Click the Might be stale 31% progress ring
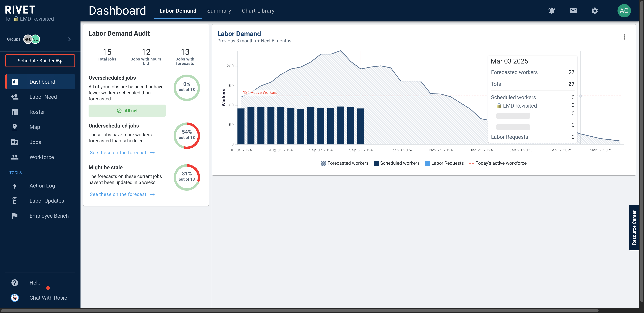Screen dimensions: 644x313 point(187,177)
